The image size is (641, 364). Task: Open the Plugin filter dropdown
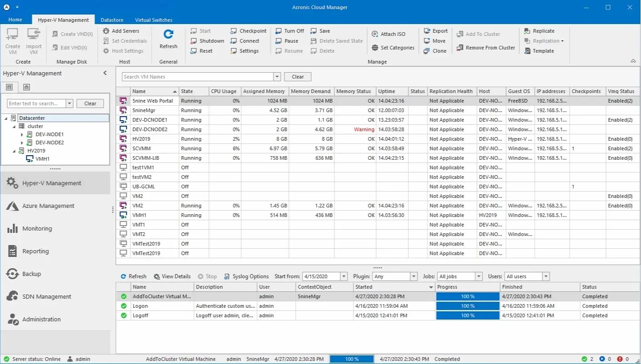[413, 276]
